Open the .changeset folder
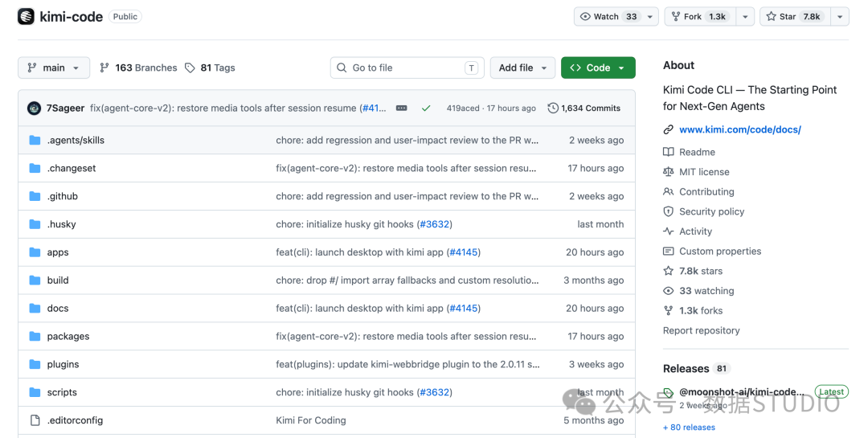868x438 pixels. click(72, 168)
